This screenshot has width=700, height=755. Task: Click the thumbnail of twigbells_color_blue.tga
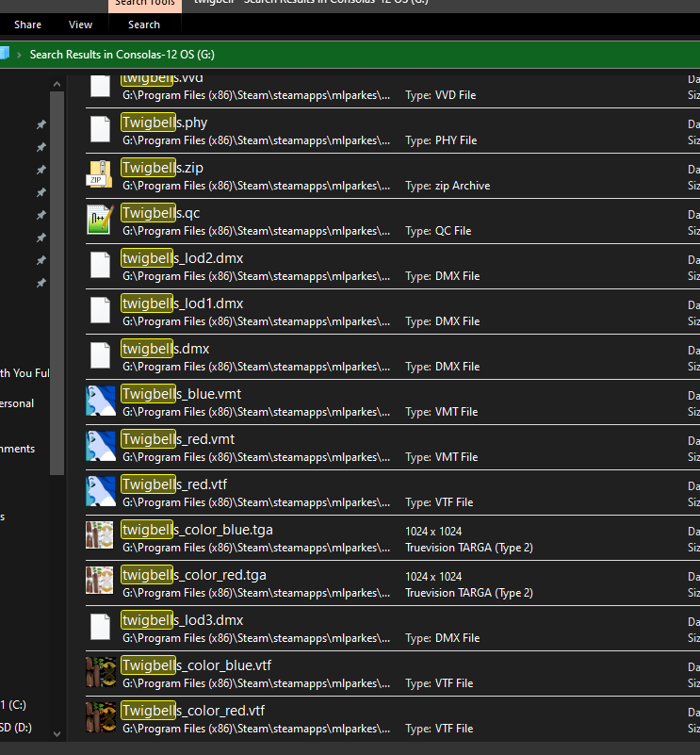[100, 535]
